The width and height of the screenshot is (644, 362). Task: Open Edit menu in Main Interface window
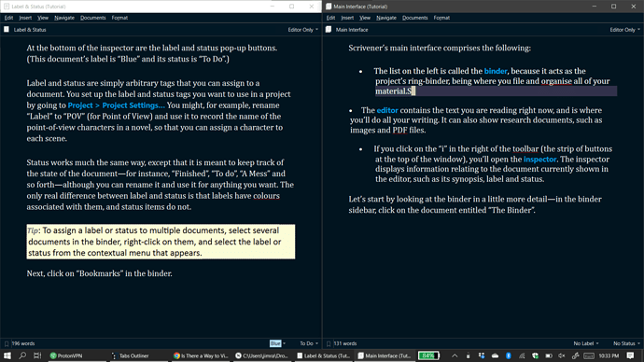(x=330, y=18)
